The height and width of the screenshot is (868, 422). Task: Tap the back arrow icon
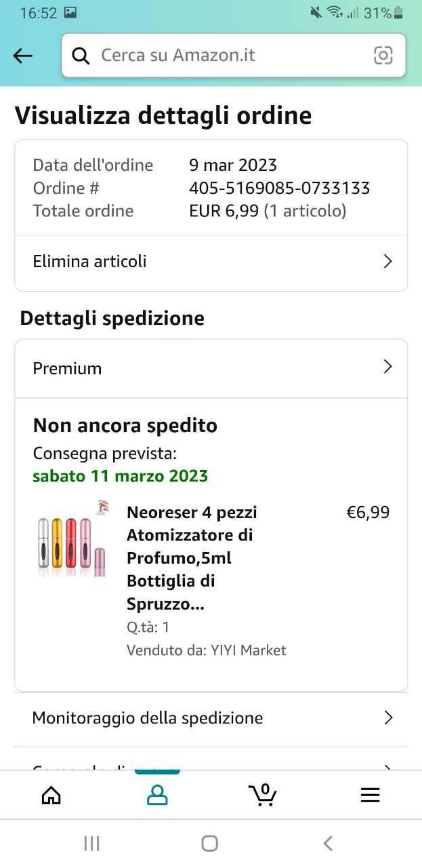(23, 56)
